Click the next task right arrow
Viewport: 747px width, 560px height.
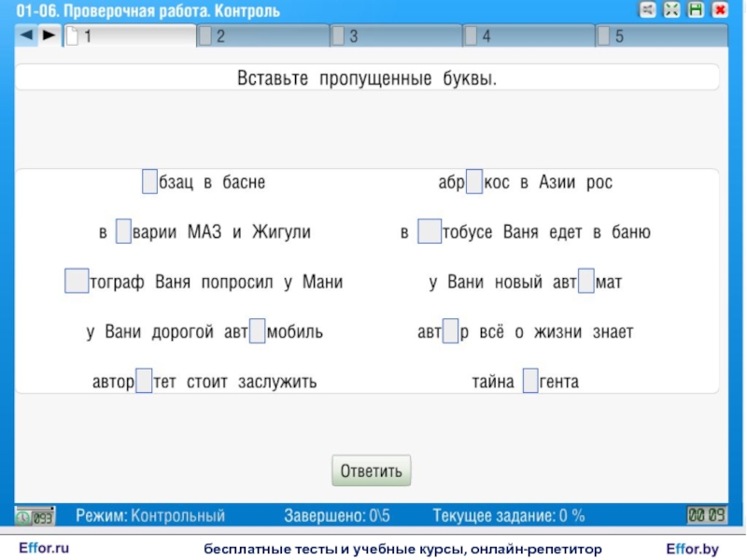point(48,35)
